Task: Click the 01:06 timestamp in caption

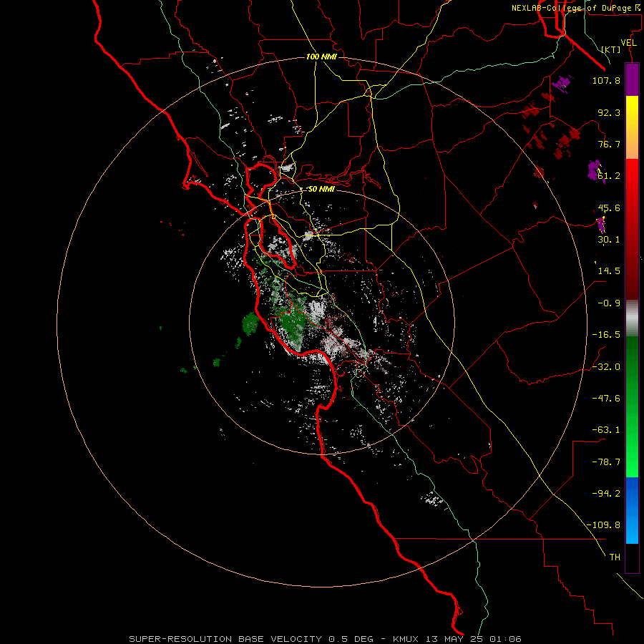Action: 505,639
